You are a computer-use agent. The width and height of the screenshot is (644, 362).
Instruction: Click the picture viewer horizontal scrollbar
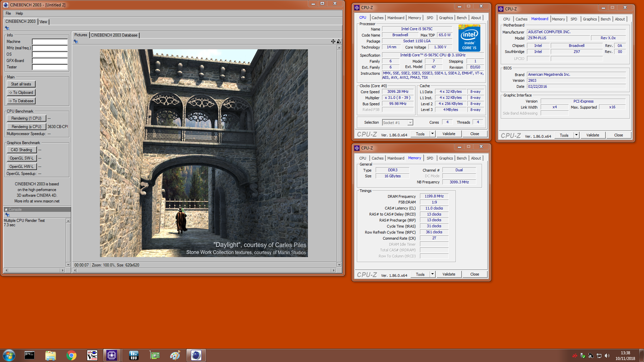click(x=204, y=270)
